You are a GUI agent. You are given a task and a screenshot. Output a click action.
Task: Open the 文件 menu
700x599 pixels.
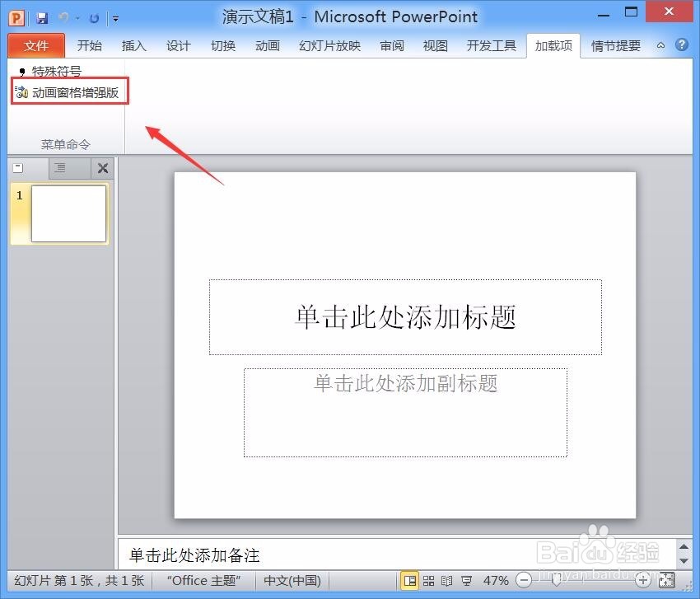click(x=36, y=45)
